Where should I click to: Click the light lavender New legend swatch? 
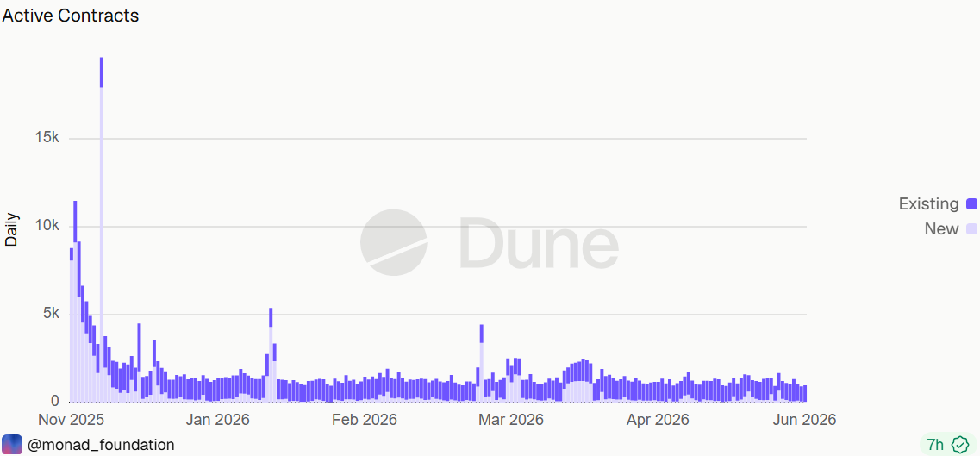[971, 229]
